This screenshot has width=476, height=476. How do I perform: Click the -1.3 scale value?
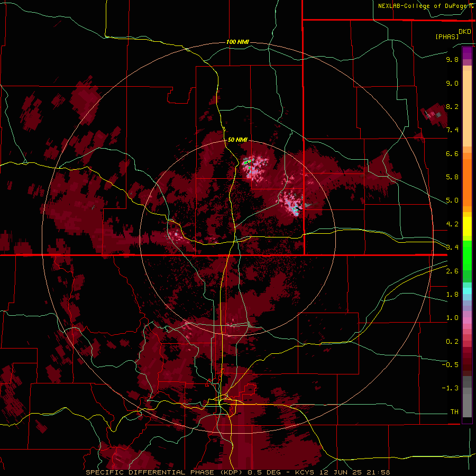[450, 388]
